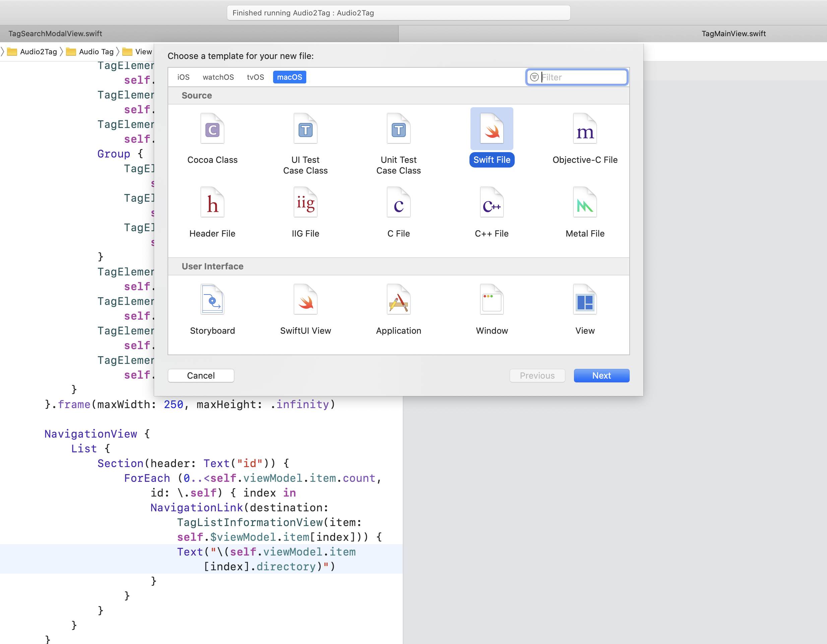Pick the Metal File template
Screen dimensions: 827x644
tap(585, 202)
